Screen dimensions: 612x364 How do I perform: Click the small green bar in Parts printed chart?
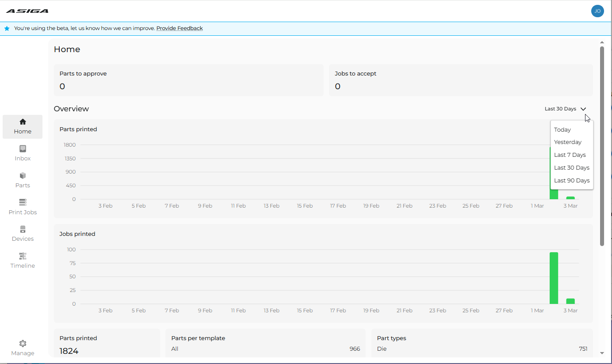pyautogui.click(x=570, y=198)
